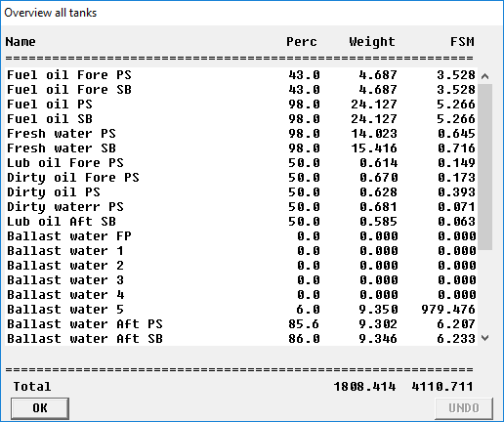Select the Fresh water PS row

click(x=241, y=134)
